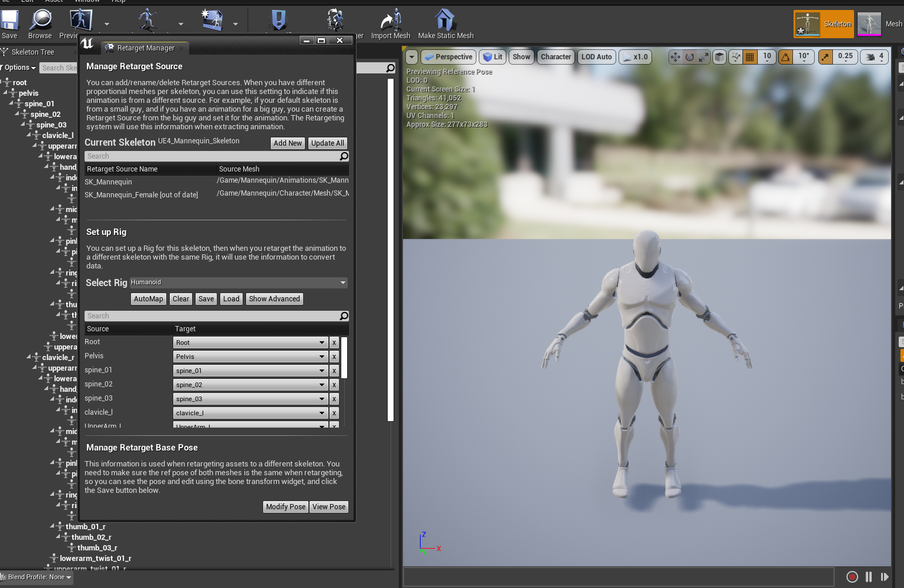Click the AutoMap button
Viewport: 904px width, 588px height.
tap(149, 299)
